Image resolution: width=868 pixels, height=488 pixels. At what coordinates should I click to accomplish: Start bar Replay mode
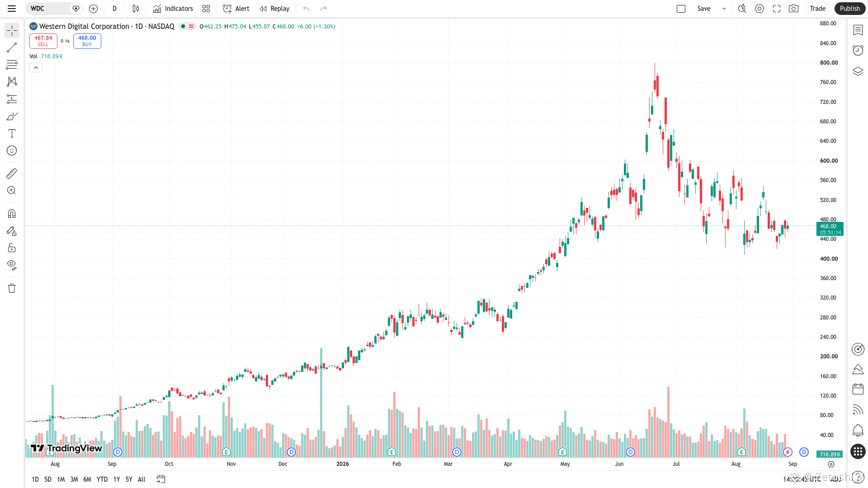(274, 9)
